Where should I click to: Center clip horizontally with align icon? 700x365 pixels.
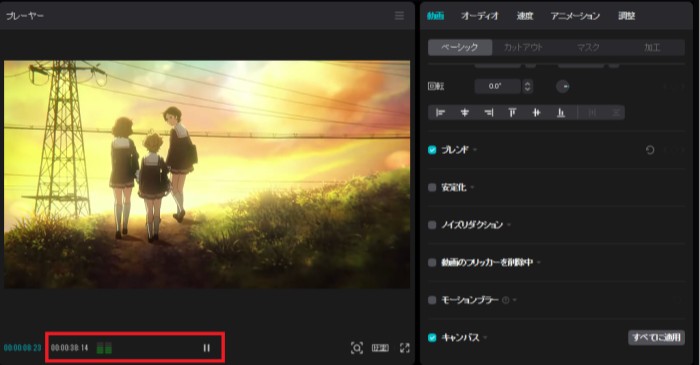465,113
